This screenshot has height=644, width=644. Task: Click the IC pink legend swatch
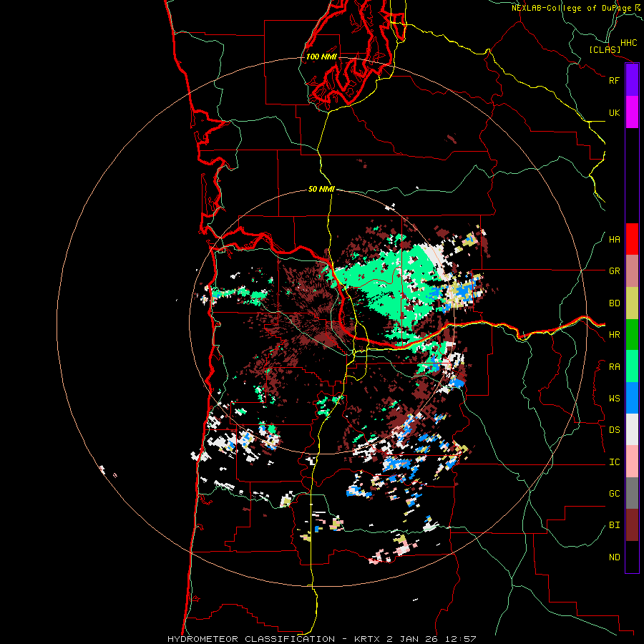tap(632, 462)
